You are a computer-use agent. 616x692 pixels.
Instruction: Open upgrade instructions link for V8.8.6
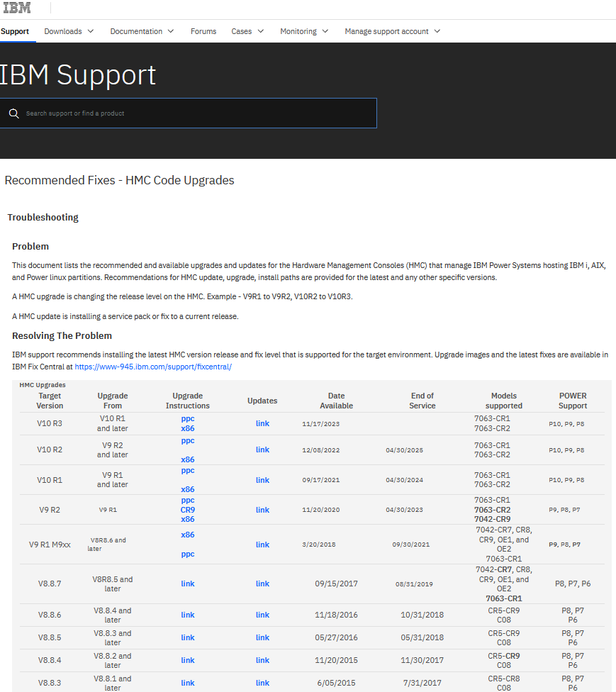coord(187,615)
